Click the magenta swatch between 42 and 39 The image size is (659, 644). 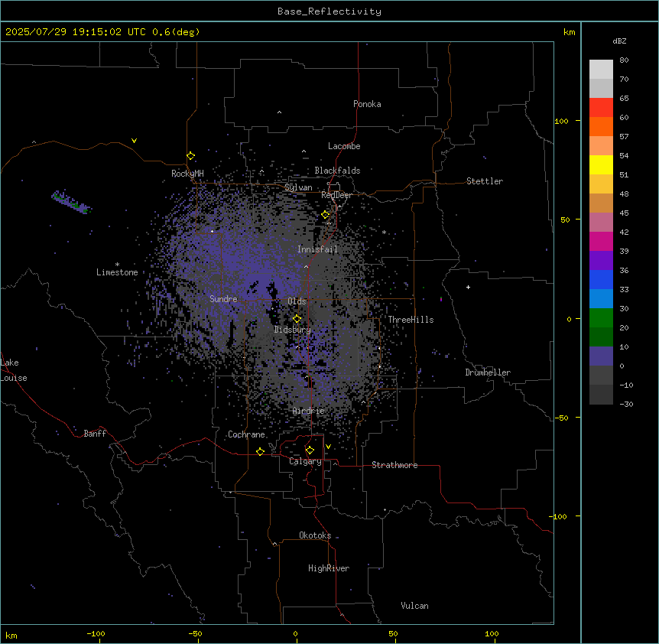601,241
